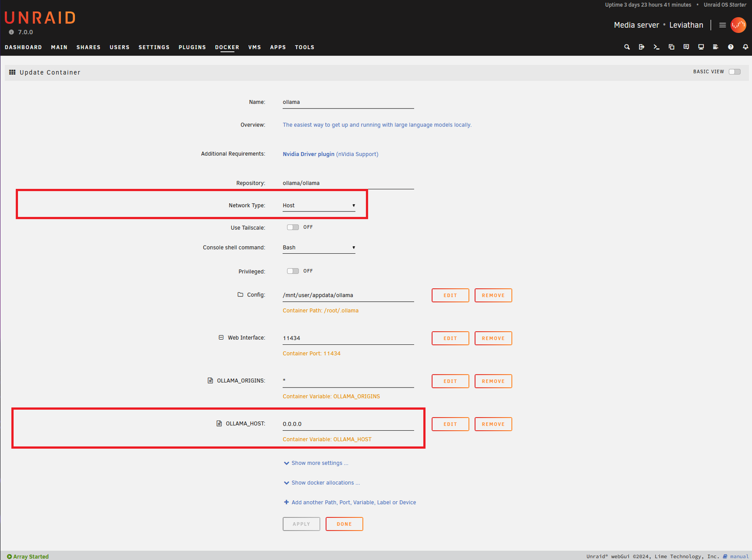752x560 pixels.
Task: Open the Docker menu tab
Action: tap(227, 47)
